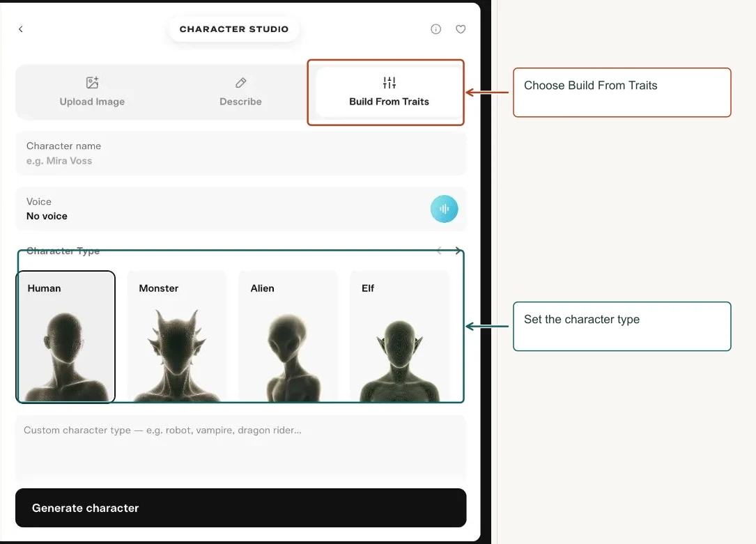756x544 pixels.
Task: Go back using the back chevron
Action: [x=21, y=29]
